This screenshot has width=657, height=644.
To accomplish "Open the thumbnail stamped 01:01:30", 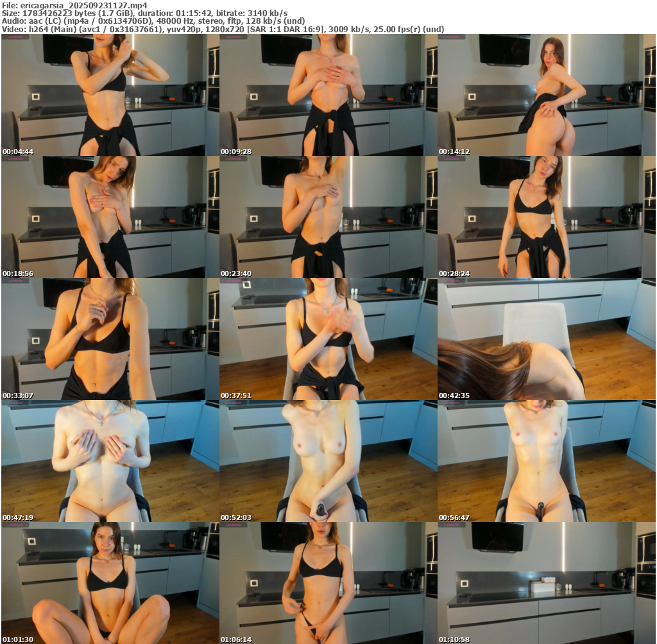I will pyautogui.click(x=110, y=583).
